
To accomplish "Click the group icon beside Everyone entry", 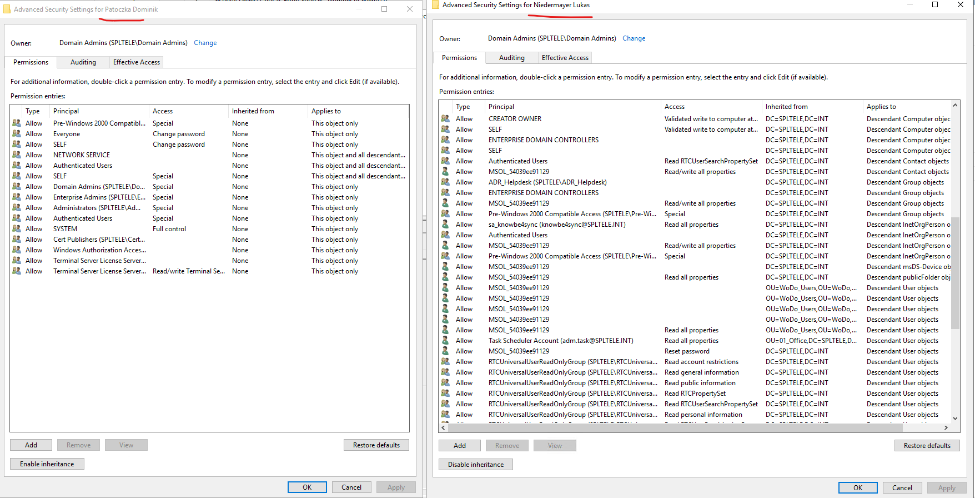I will click(16, 134).
